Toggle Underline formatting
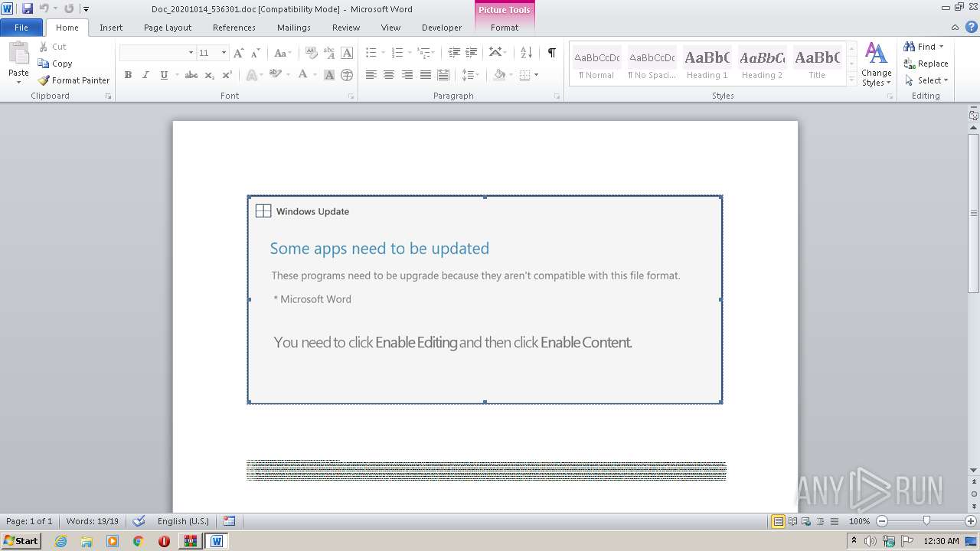The height and width of the screenshot is (551, 980). [x=164, y=75]
